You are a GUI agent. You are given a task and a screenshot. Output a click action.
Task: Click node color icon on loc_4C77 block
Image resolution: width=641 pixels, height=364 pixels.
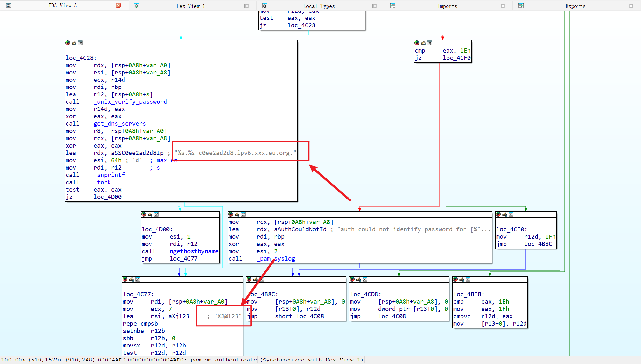coord(125,279)
